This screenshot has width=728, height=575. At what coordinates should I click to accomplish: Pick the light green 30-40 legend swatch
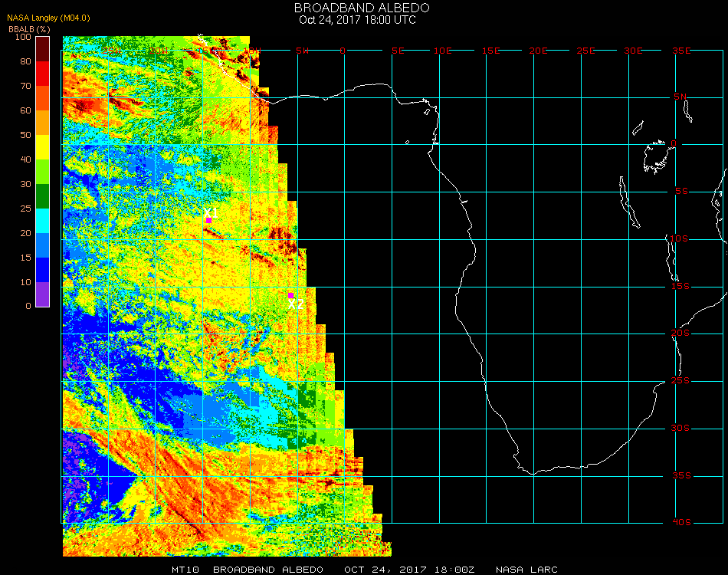tap(43, 172)
